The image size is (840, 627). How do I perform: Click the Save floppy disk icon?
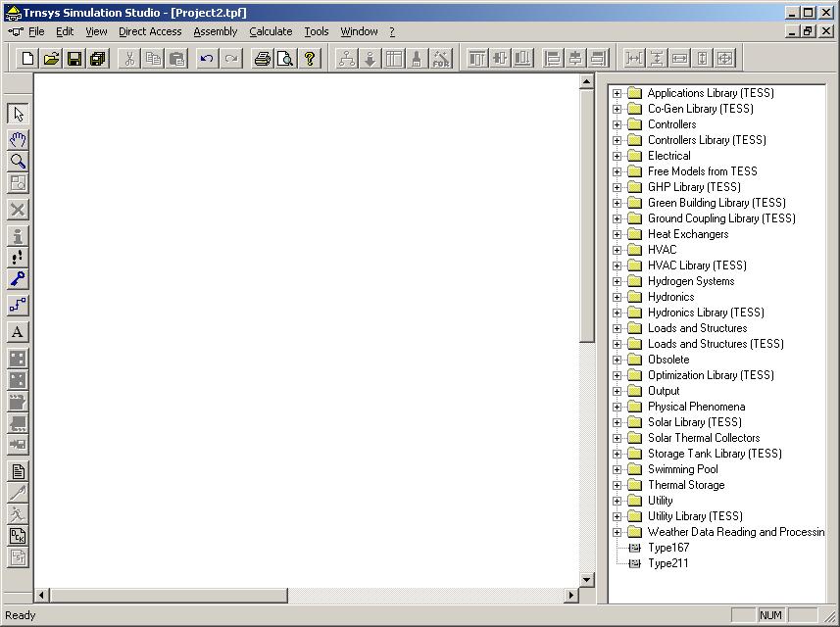click(x=74, y=59)
